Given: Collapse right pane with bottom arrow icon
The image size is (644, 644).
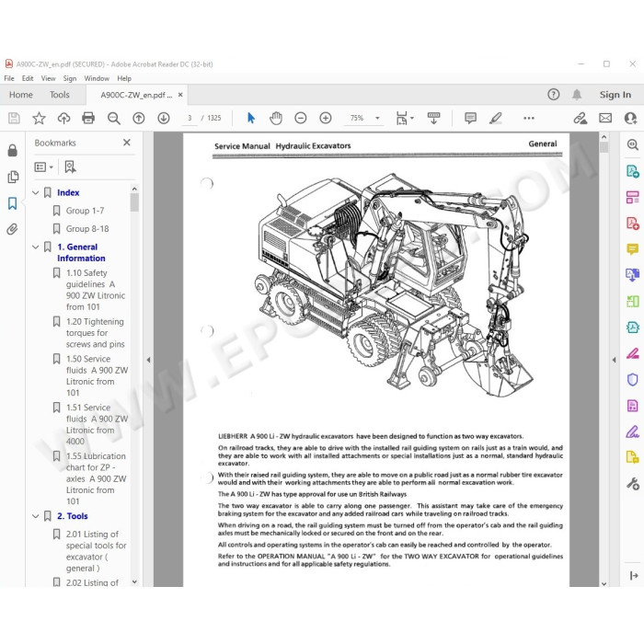Looking at the screenshot, I should pos(633,576).
